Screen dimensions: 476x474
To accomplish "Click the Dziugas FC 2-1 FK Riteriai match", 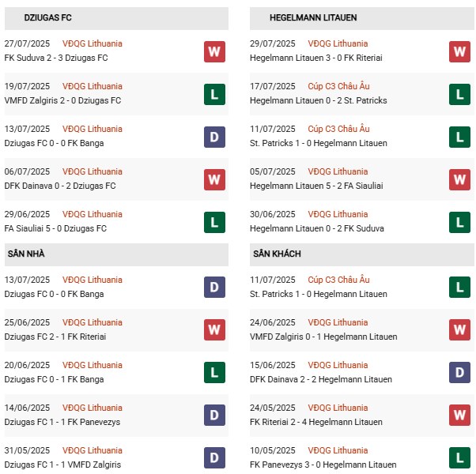I will (x=55, y=337).
